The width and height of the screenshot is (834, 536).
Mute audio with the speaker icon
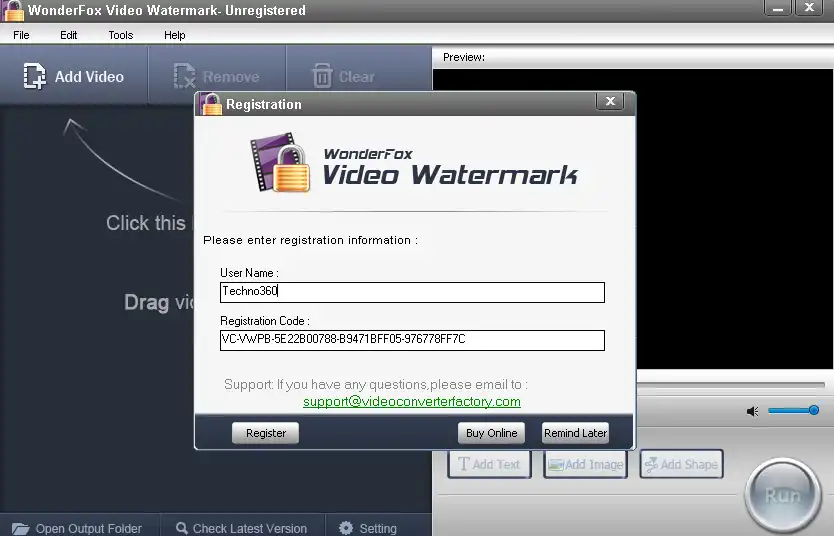pyautogui.click(x=752, y=411)
